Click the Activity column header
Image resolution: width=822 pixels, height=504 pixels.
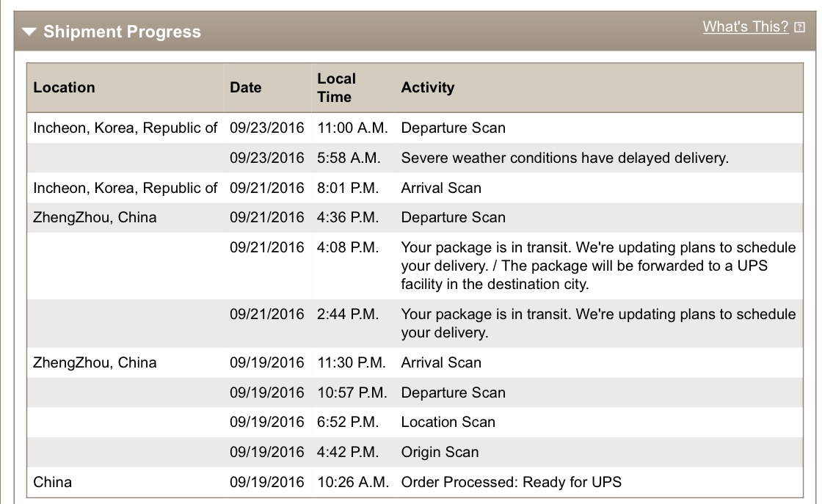pyautogui.click(x=428, y=87)
